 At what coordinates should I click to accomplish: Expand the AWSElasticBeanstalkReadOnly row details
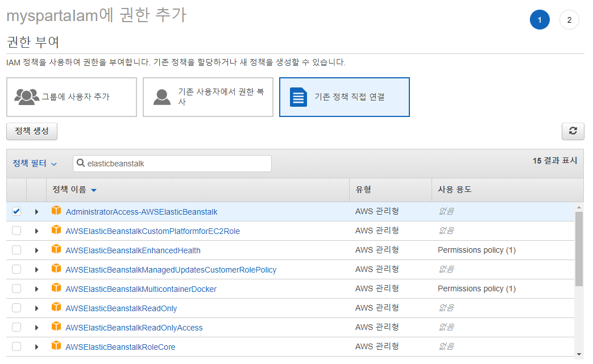point(37,308)
